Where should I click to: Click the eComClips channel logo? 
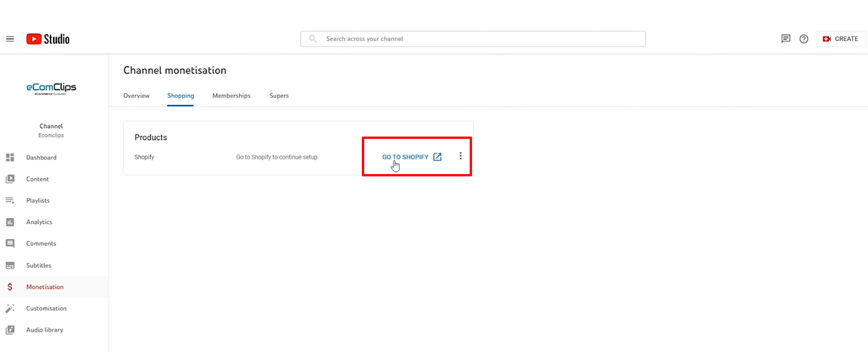52,88
